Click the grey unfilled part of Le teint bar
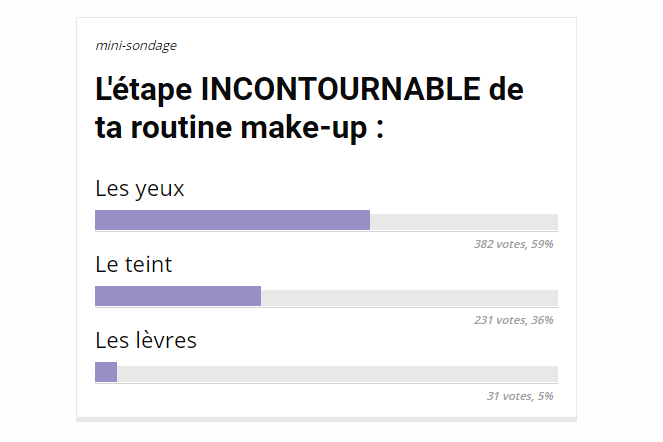Viewport: 663px width, 442px height. [409, 296]
